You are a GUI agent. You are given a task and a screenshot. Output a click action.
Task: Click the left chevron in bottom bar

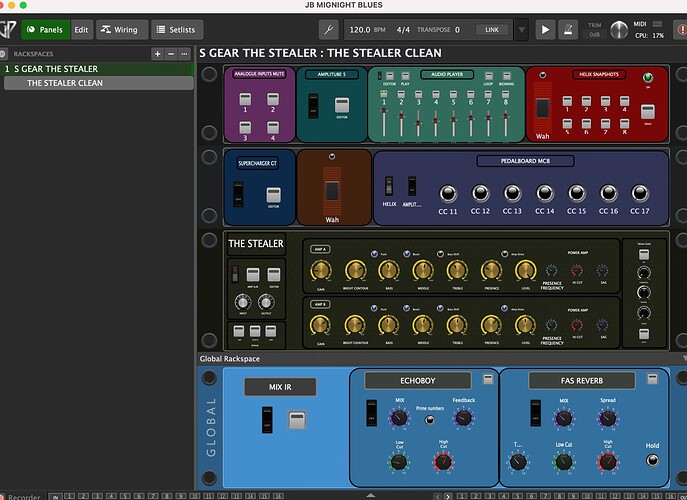pyautogui.click(x=438, y=496)
